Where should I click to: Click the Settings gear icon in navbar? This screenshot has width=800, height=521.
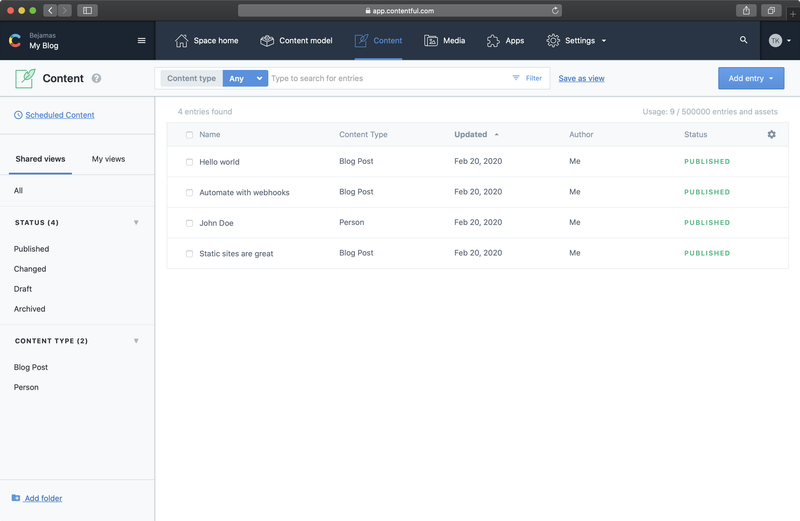coord(553,41)
